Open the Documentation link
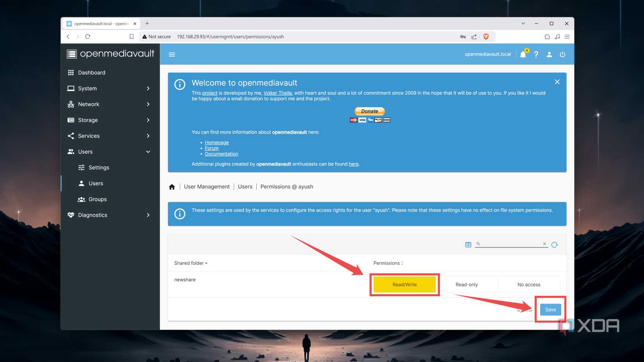Viewport: 644px width, 362px height. [221, 154]
